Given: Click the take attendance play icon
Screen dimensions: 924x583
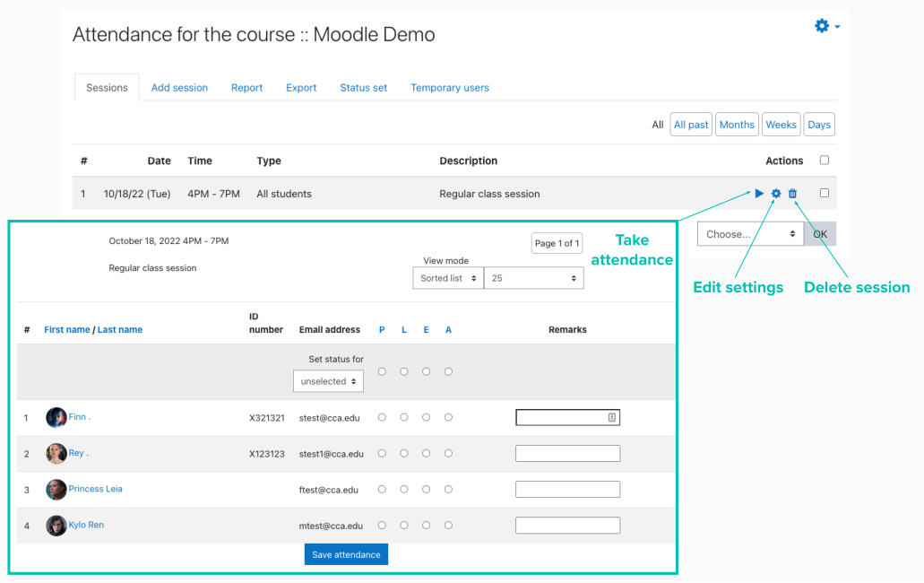Looking at the screenshot, I should 759,194.
